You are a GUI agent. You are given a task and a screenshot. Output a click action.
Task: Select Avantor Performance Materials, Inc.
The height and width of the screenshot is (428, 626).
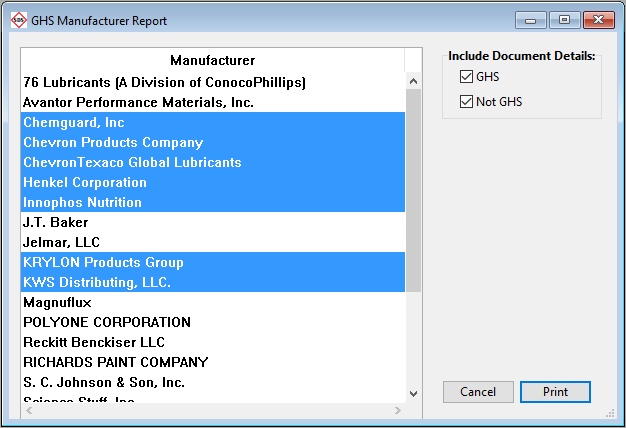coord(138,102)
